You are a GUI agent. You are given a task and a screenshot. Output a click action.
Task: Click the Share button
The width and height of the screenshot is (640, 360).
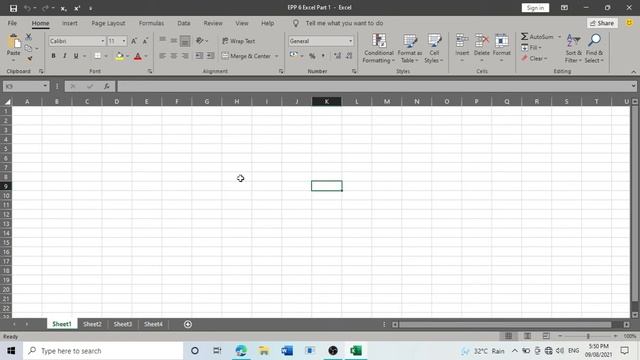(602, 23)
